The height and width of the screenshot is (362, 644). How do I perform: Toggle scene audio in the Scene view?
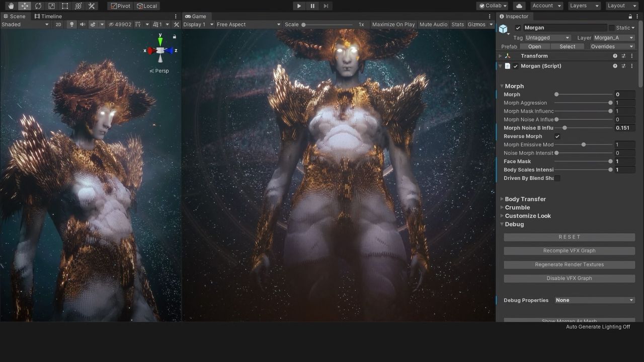pos(83,24)
